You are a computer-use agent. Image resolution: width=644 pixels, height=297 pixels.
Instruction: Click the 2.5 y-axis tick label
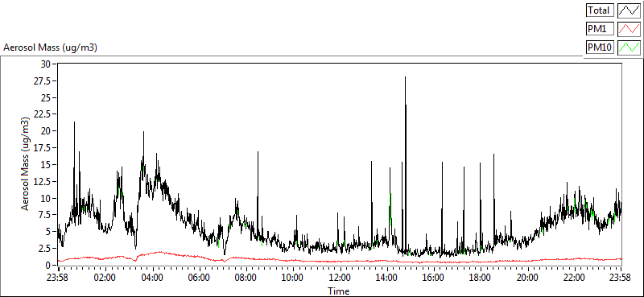(45, 248)
